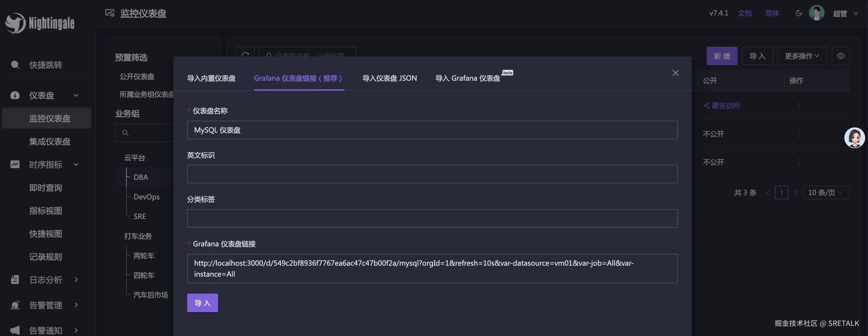
Task: Expand the 告警通知 sidebar section
Action: [x=76, y=330]
